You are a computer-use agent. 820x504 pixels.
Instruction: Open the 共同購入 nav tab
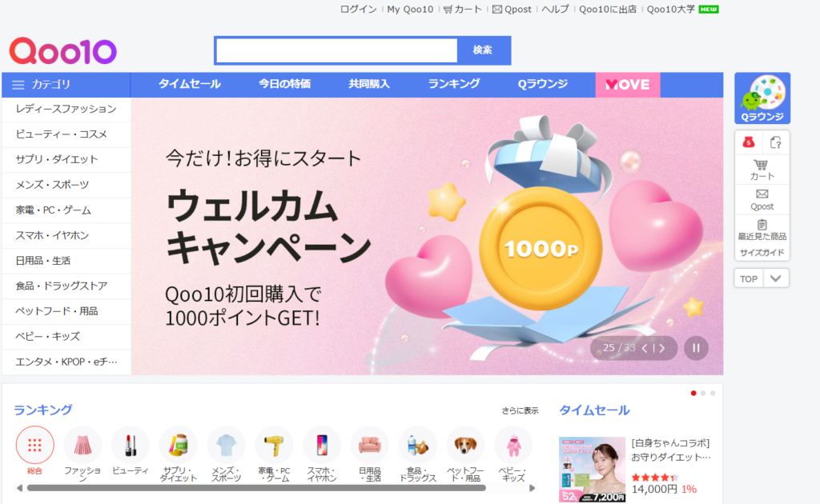coord(369,84)
